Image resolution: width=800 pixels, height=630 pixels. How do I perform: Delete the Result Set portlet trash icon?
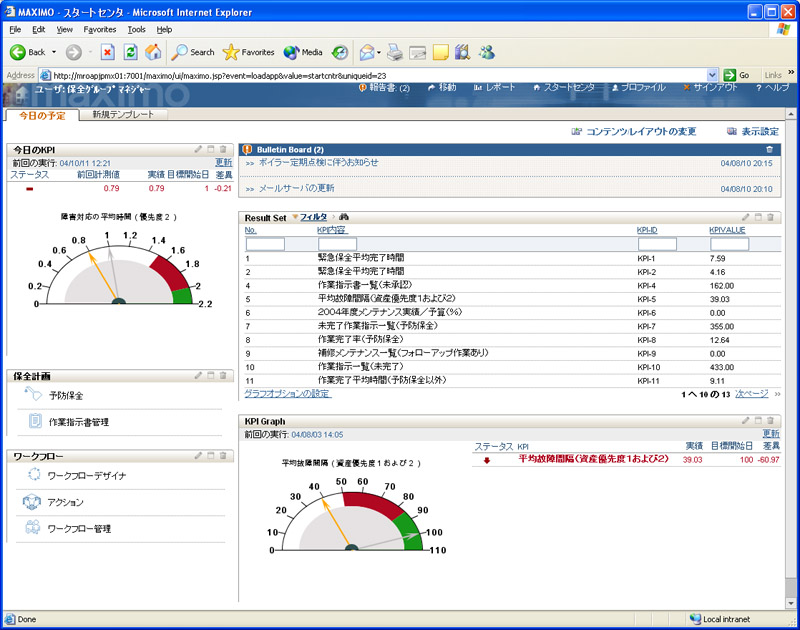coord(770,217)
